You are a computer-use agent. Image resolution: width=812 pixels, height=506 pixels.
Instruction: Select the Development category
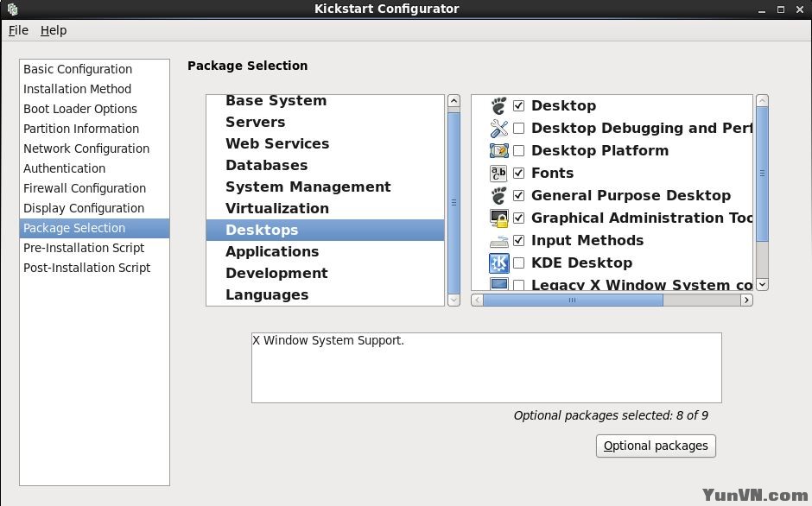click(276, 273)
